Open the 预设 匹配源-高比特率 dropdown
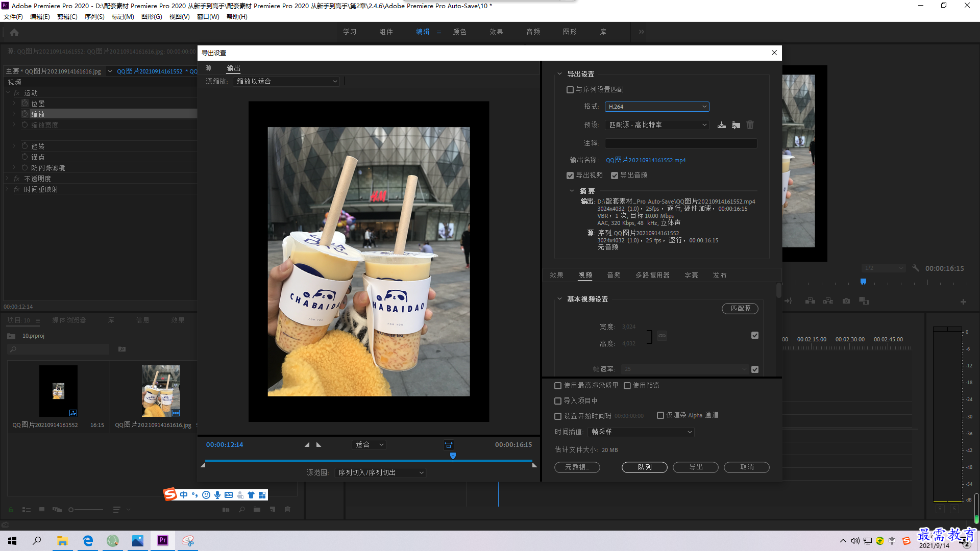The image size is (980, 551). (x=657, y=125)
